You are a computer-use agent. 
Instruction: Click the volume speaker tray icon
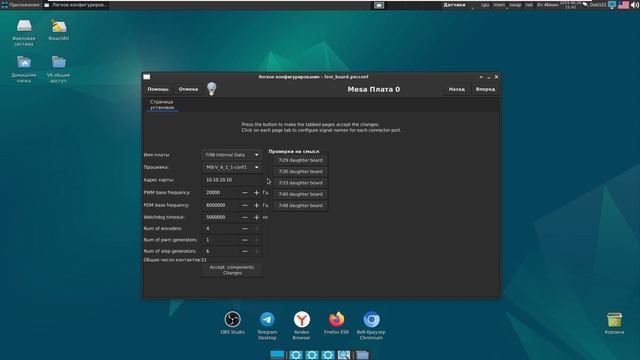tap(635, 5)
